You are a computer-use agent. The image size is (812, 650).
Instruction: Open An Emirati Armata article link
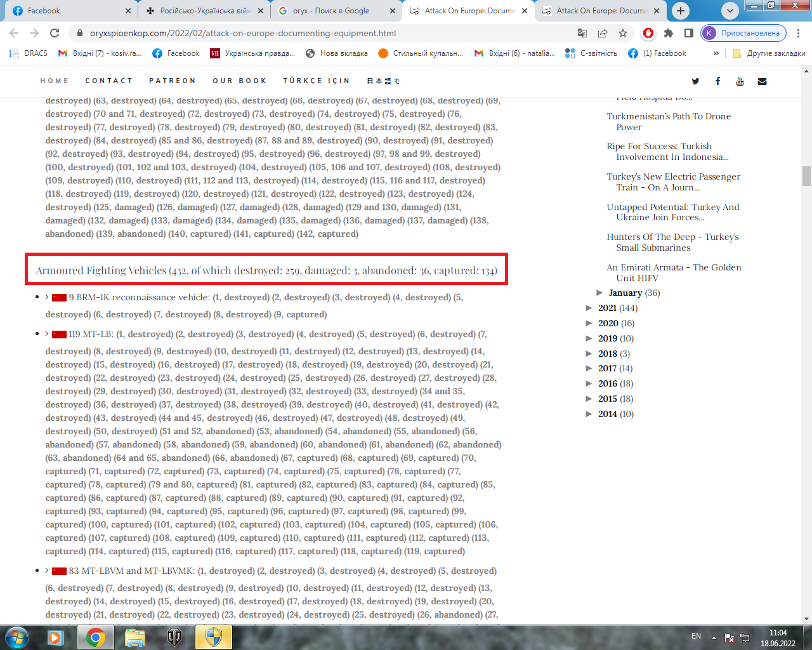click(x=674, y=273)
